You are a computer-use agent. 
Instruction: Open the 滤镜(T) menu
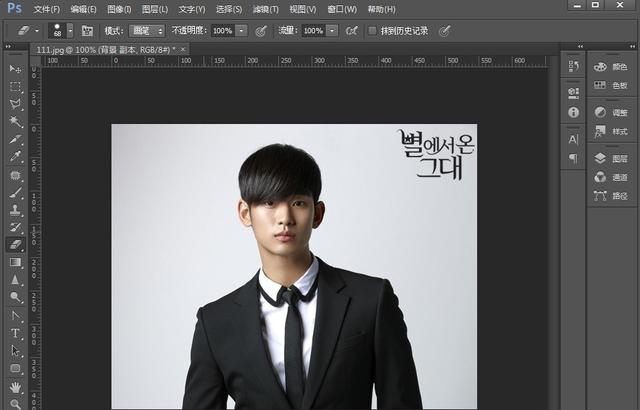point(266,9)
